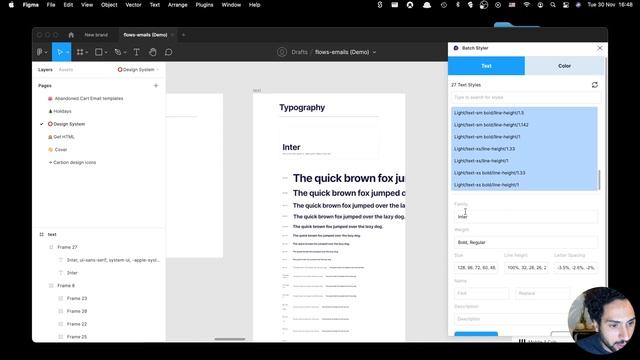Open the Edit menu
Image resolution: width=640 pixels, height=360 pixels.
click(x=68, y=5)
